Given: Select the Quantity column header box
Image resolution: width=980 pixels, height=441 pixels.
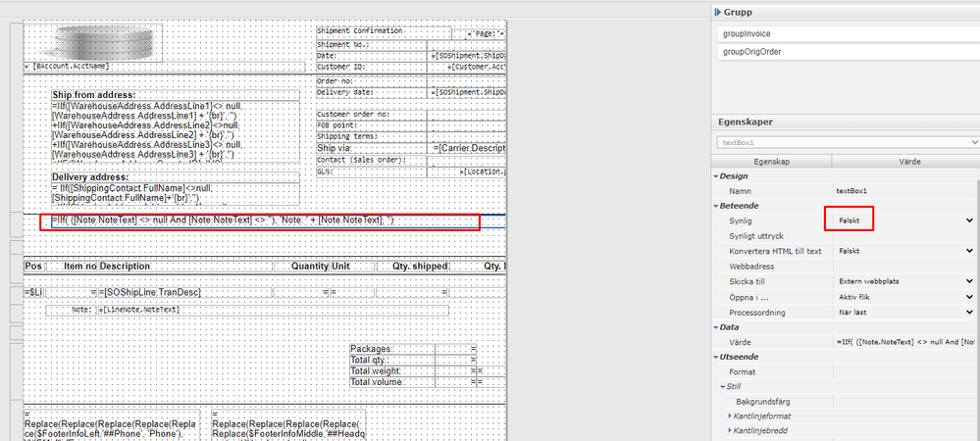Looking at the screenshot, I should (x=302, y=267).
